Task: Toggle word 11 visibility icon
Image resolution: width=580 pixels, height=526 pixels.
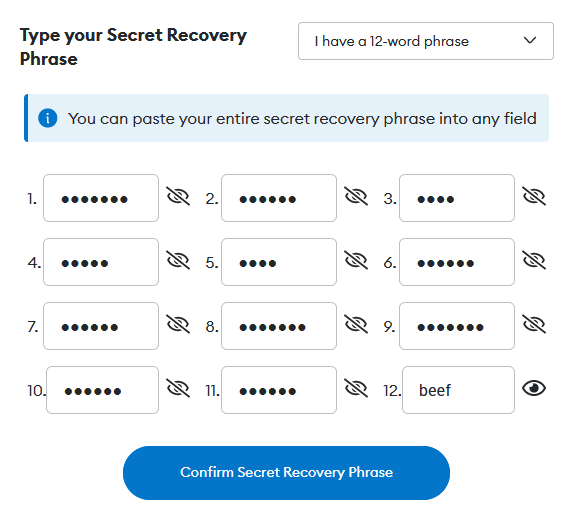Action: point(356,388)
